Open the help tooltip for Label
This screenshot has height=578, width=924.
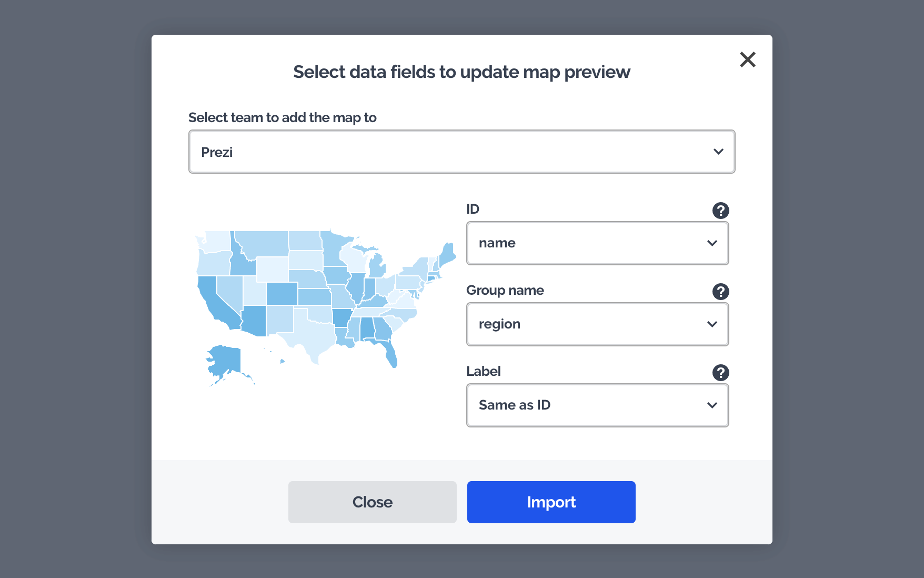coord(720,373)
